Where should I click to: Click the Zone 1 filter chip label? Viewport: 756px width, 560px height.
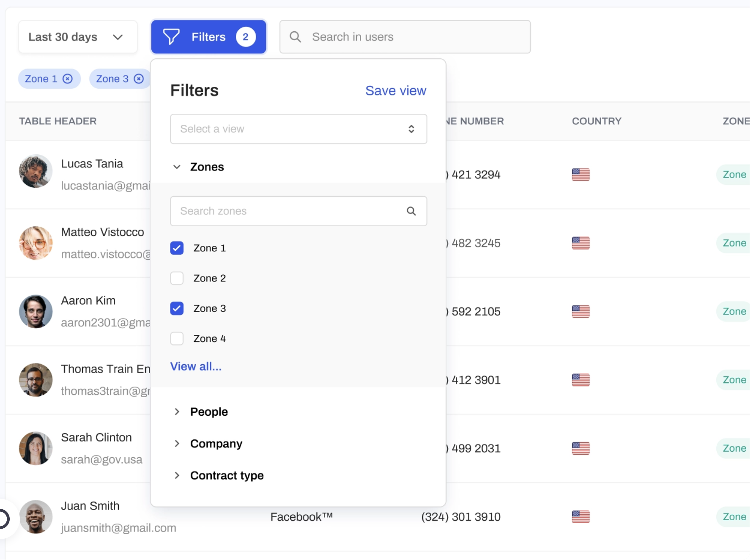click(x=41, y=79)
